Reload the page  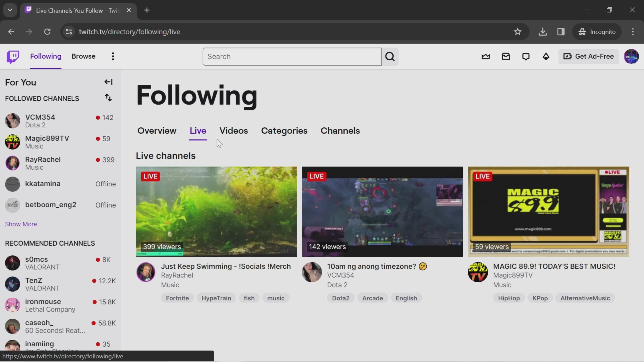point(47,32)
